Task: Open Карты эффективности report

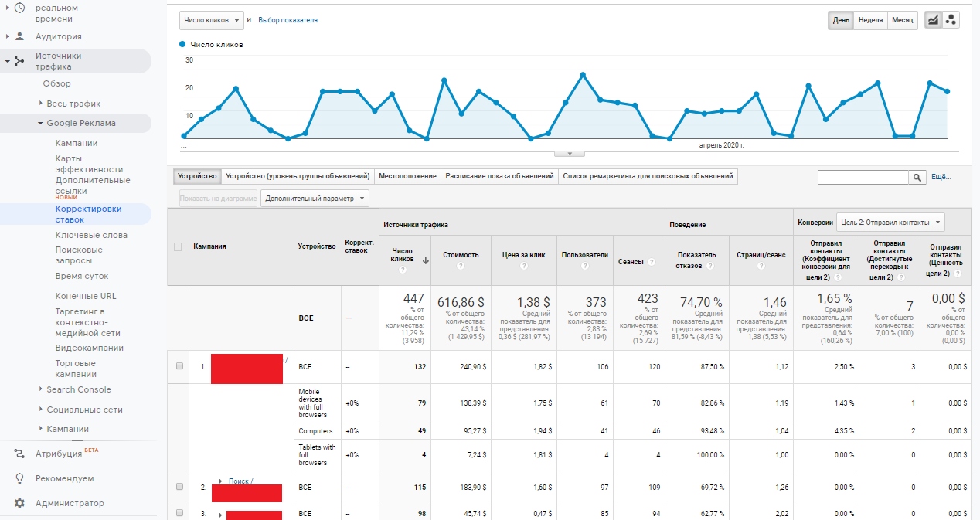Action: tap(89, 164)
